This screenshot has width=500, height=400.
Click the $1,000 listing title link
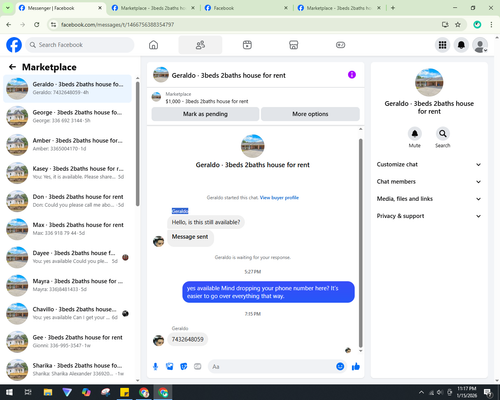click(x=207, y=101)
